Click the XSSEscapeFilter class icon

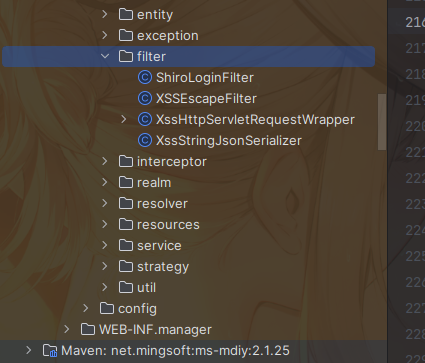[x=145, y=98]
